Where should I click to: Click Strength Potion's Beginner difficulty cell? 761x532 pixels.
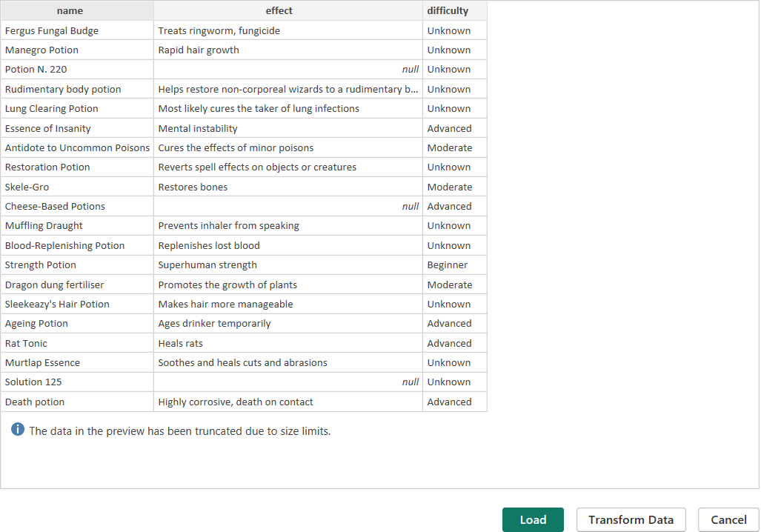pyautogui.click(x=448, y=265)
